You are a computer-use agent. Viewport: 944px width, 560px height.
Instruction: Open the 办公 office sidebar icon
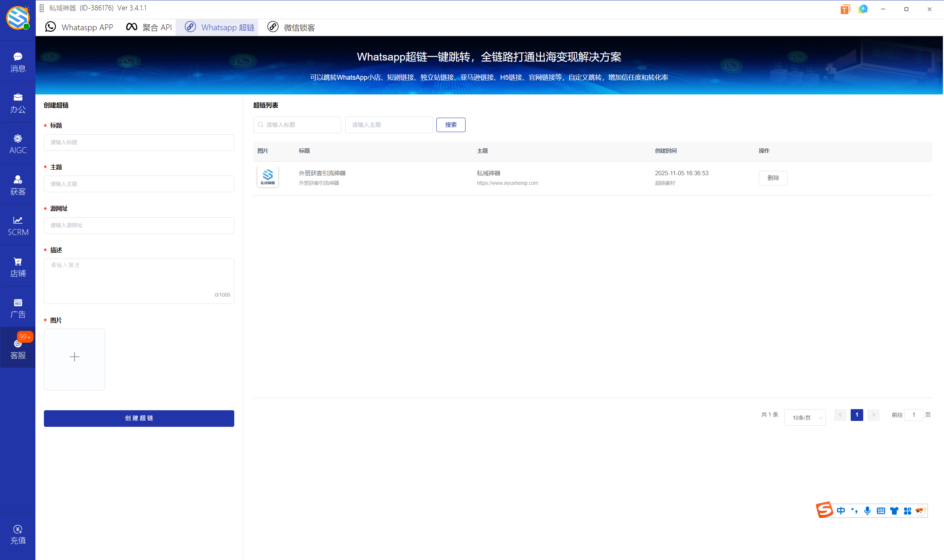pyautogui.click(x=18, y=103)
